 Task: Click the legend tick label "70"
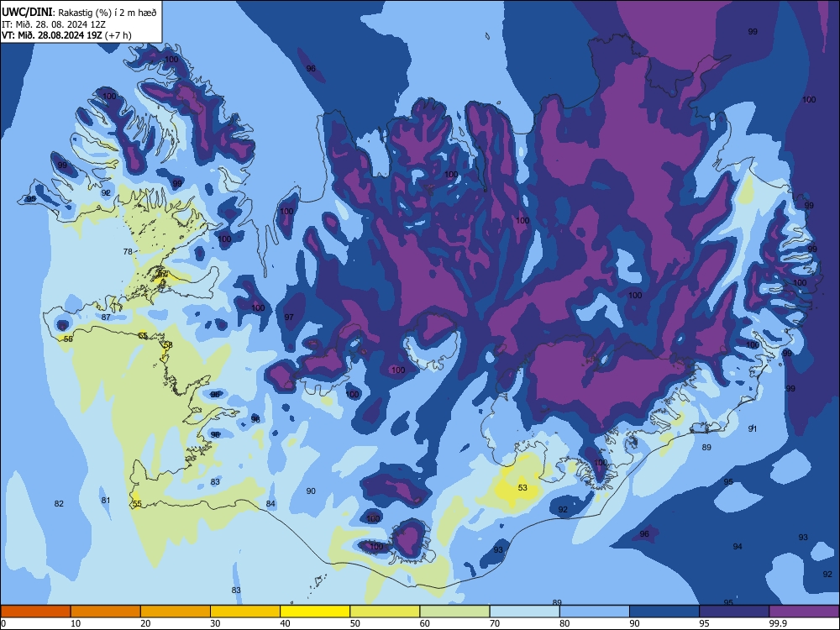point(495,623)
